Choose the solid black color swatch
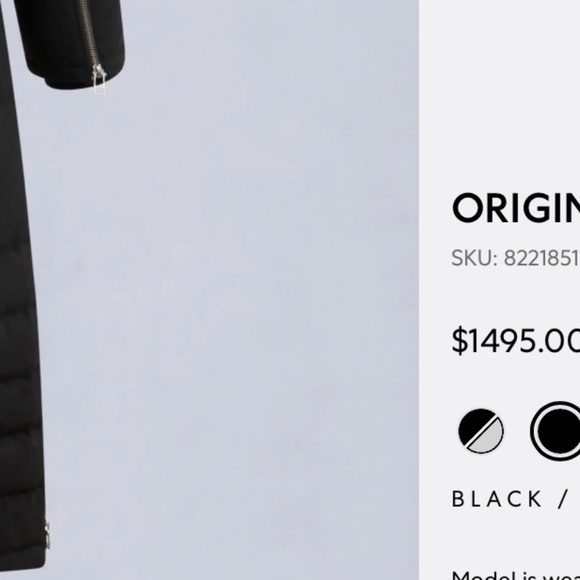Image resolution: width=580 pixels, height=580 pixels. tap(559, 431)
